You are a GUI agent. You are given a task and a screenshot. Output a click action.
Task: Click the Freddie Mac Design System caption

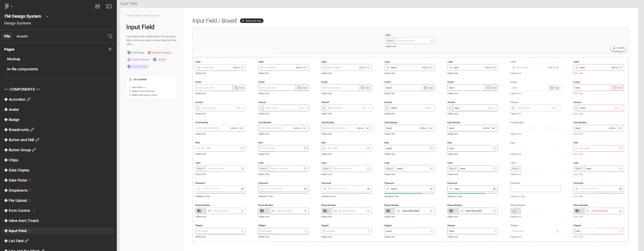point(143,16)
